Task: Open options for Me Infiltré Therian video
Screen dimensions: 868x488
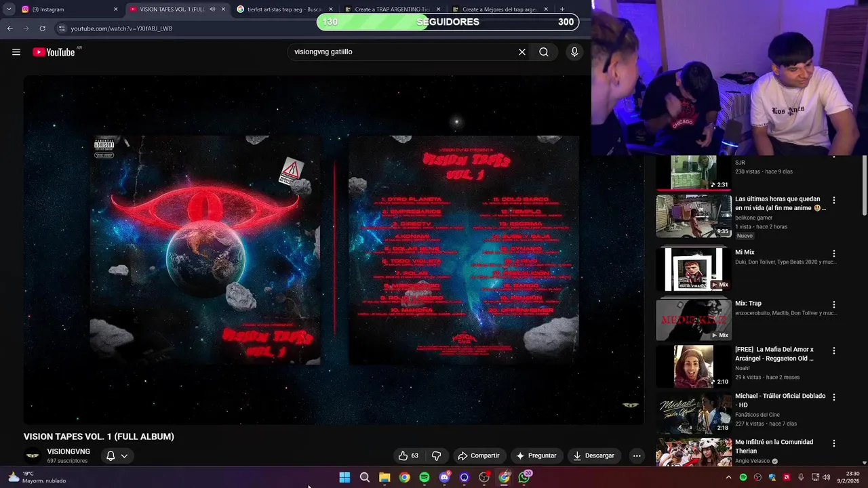Action: coord(834,443)
